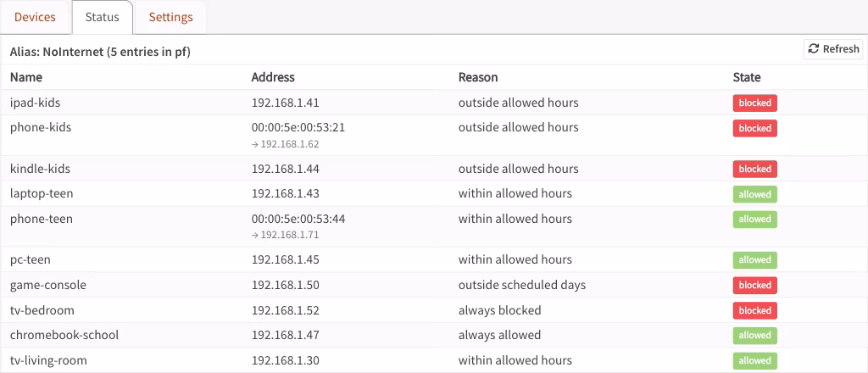
Task: Select tv-bedroom device name
Action: tap(42, 310)
